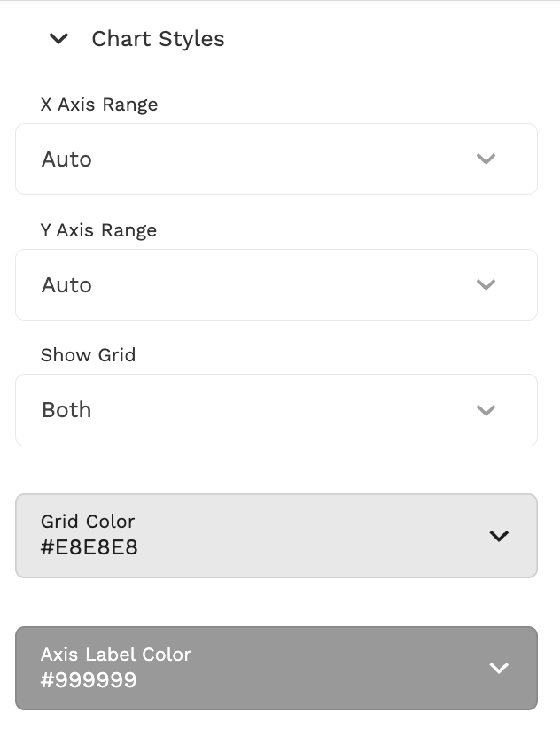
Task: Click the Chart Styles section heading
Action: [158, 39]
